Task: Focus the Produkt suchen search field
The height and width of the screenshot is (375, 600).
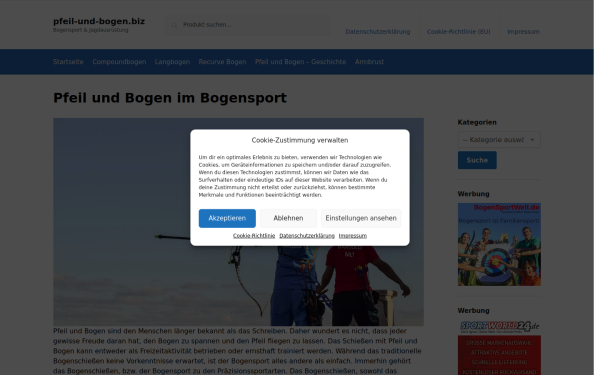Action: [x=248, y=24]
